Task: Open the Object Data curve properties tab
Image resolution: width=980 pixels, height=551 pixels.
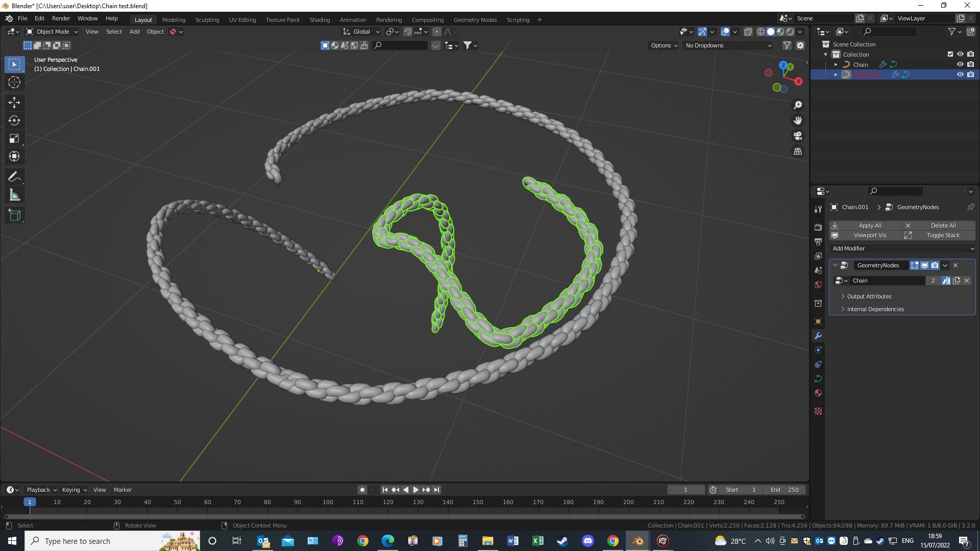Action: point(818,379)
